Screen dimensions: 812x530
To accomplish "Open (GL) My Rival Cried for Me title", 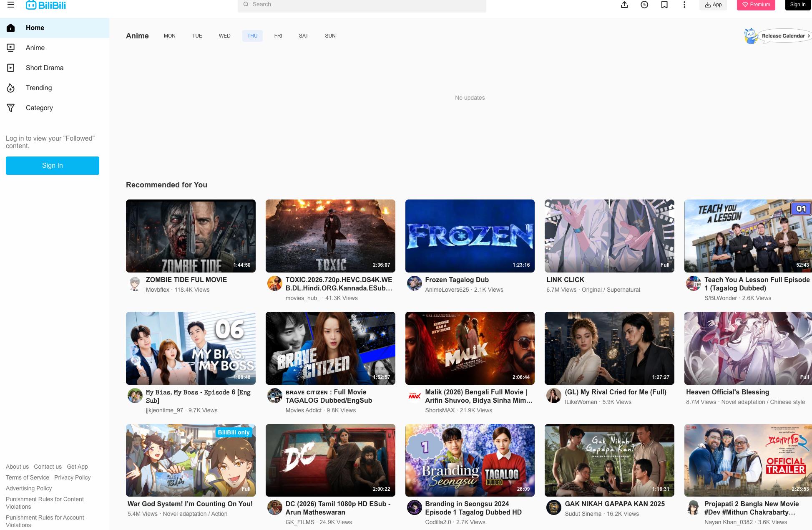I will [x=616, y=392].
